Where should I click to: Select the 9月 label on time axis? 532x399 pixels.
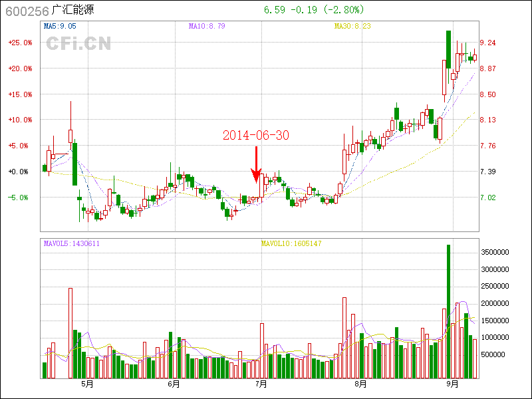tap(452, 384)
